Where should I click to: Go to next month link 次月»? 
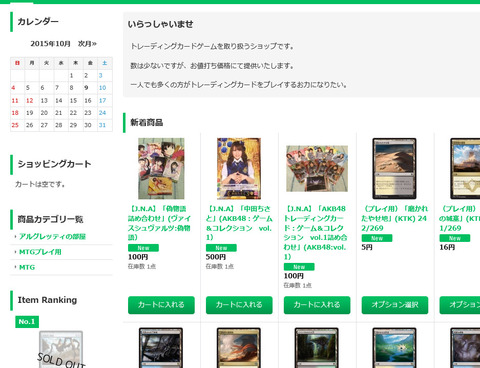(87, 44)
